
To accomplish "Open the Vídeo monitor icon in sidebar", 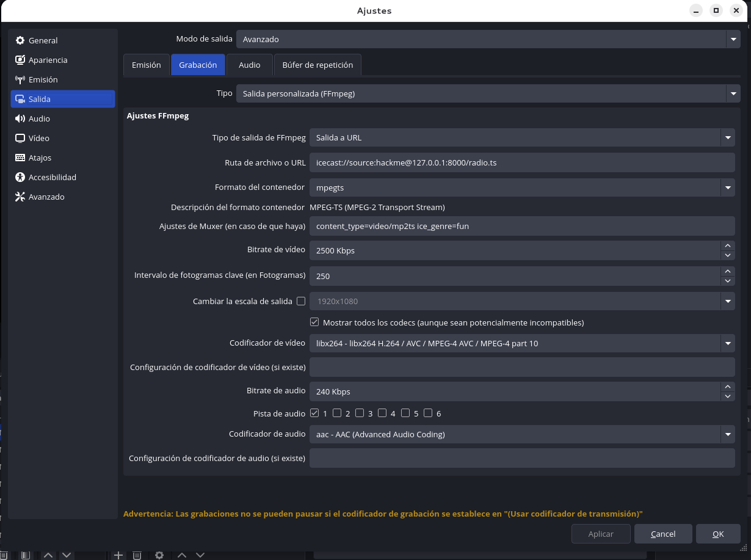I will pyautogui.click(x=20, y=138).
